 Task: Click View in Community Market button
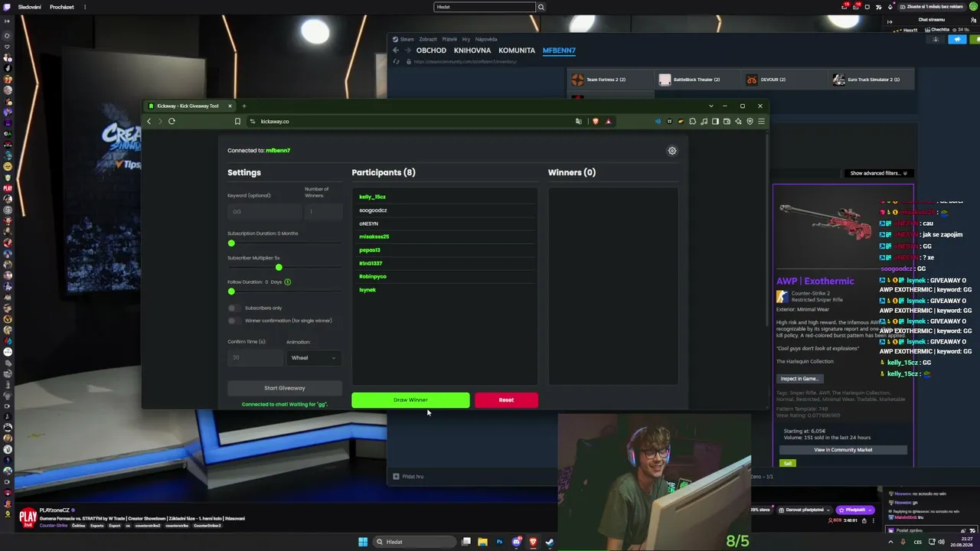pyautogui.click(x=843, y=450)
